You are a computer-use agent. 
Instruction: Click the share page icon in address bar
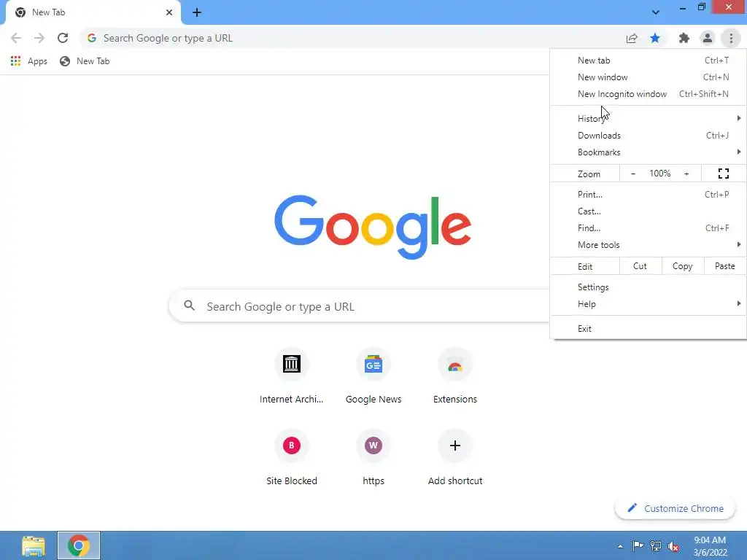point(632,38)
